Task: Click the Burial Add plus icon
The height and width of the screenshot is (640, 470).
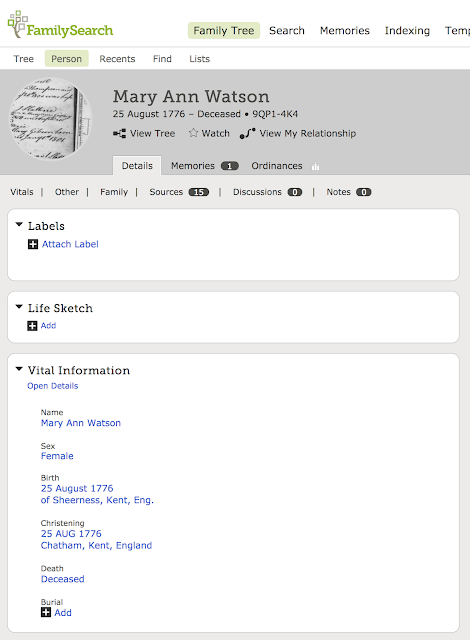Action: pyautogui.click(x=46, y=612)
